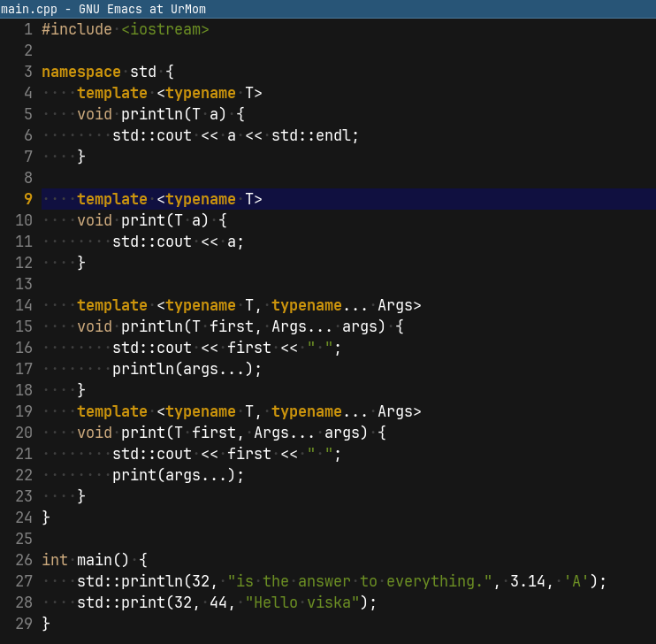Click the "is the answer to everything." string

point(360,581)
